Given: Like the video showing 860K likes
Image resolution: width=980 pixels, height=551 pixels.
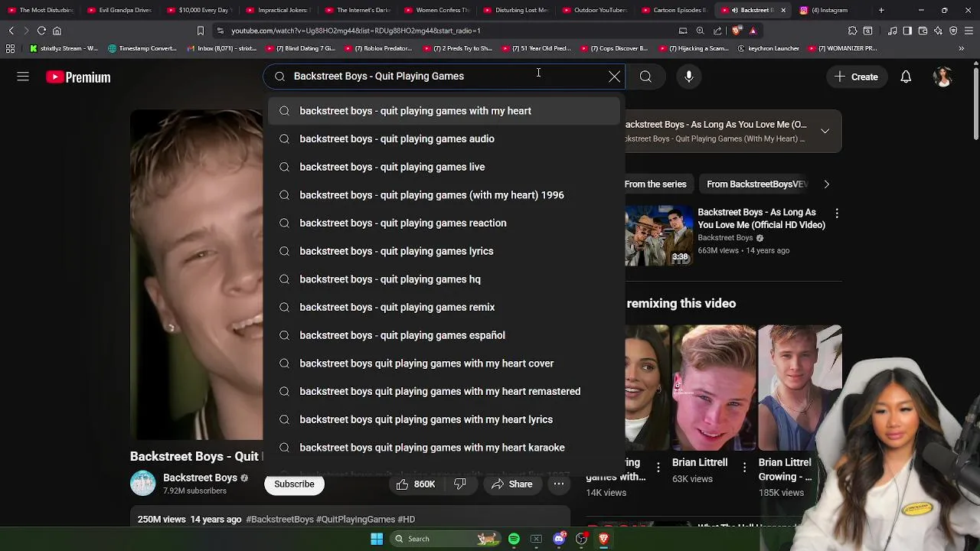Looking at the screenshot, I should [x=416, y=484].
